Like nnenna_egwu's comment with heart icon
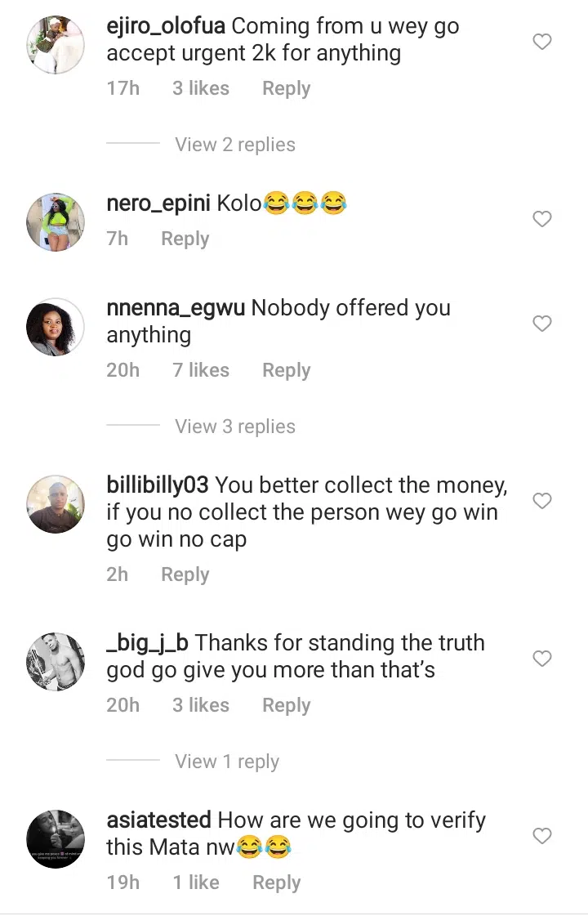This screenshot has height=916, width=588. (x=542, y=324)
